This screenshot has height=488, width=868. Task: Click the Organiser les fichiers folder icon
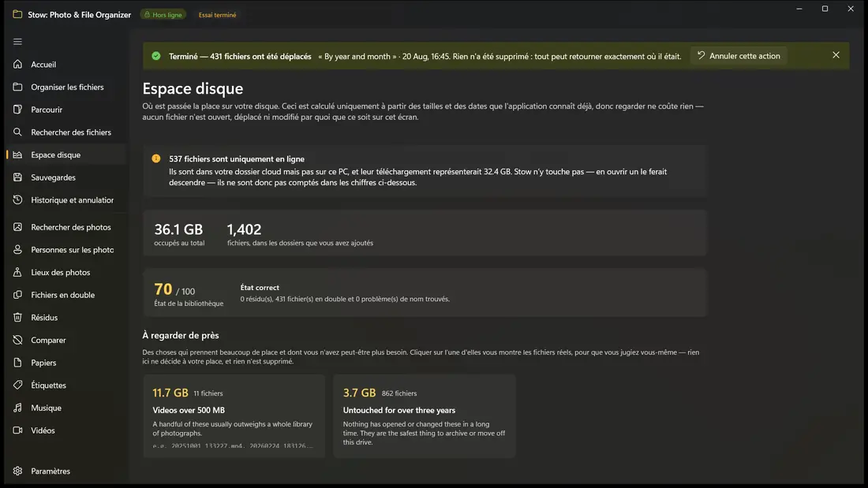[17, 87]
